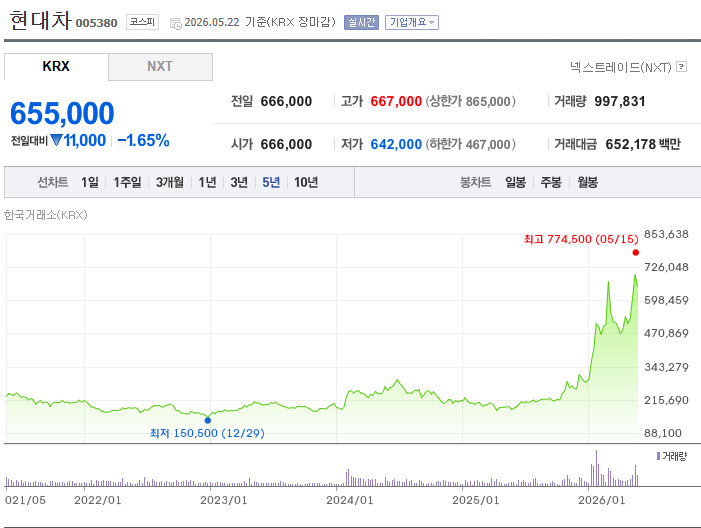Switch to the NXT exchange tab

(x=160, y=67)
